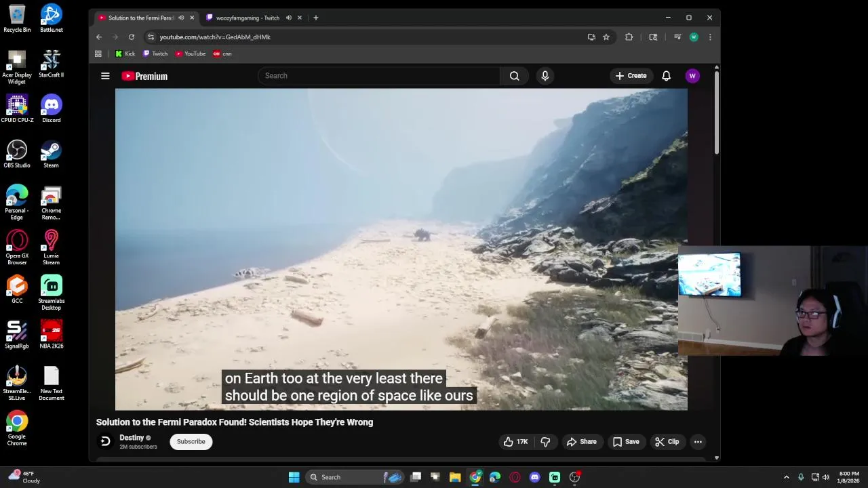Open Destiny channel avatar
Image resolution: width=868 pixels, height=488 pixels.
coord(105,442)
